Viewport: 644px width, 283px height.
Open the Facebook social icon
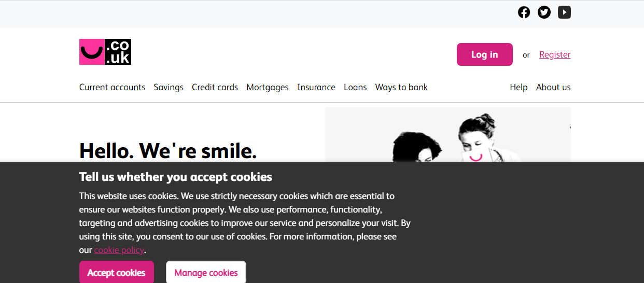tap(524, 12)
